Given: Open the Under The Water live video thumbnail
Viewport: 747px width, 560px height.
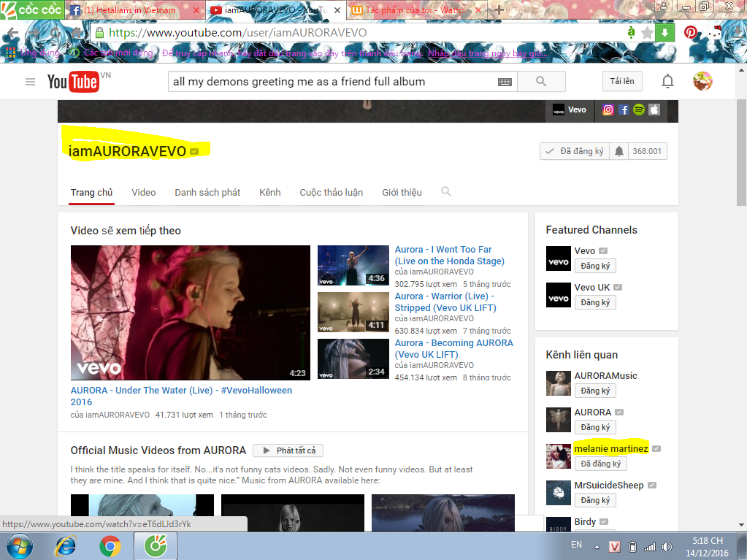Looking at the screenshot, I should (x=190, y=312).
